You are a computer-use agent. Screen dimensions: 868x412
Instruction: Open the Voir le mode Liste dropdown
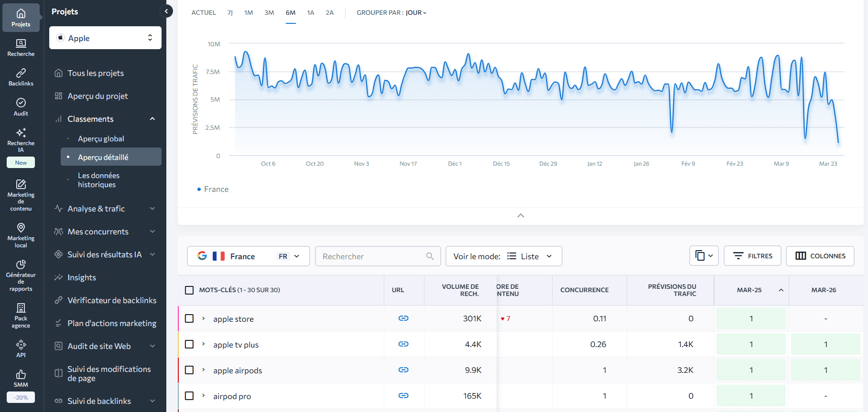(504, 256)
